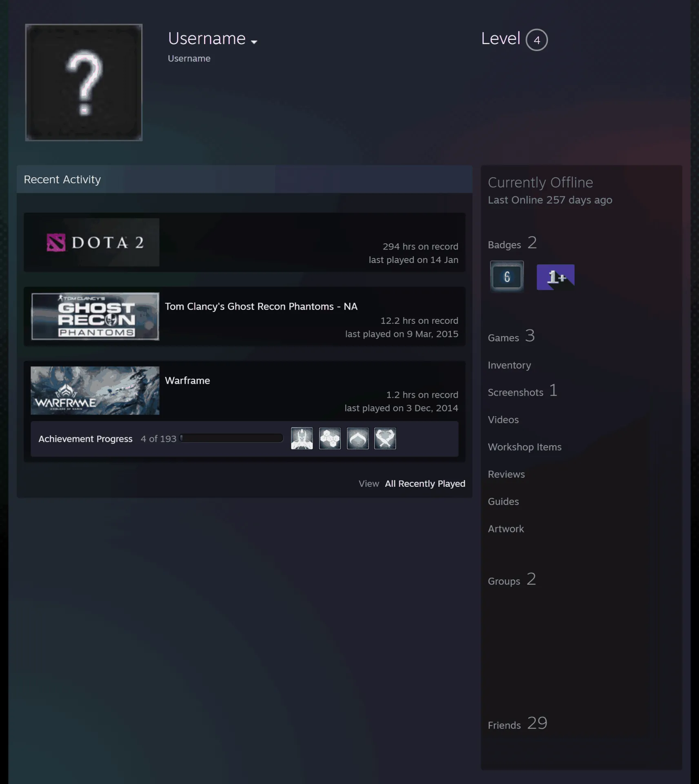
Task: Expand the Username dropdown arrow
Action: point(254,42)
